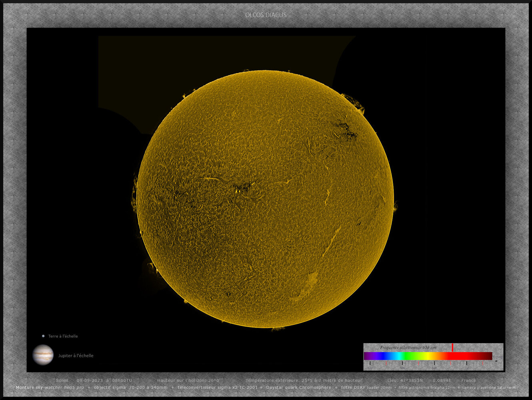Select the OLCOS DIACUS title
Viewport: 532px width, 400px height.
tap(266, 14)
